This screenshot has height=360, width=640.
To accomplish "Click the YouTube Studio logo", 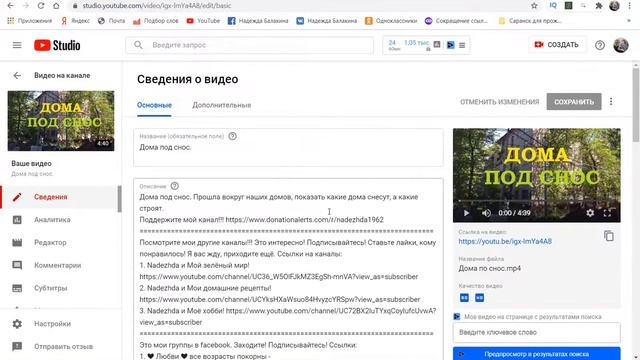I will (57, 45).
